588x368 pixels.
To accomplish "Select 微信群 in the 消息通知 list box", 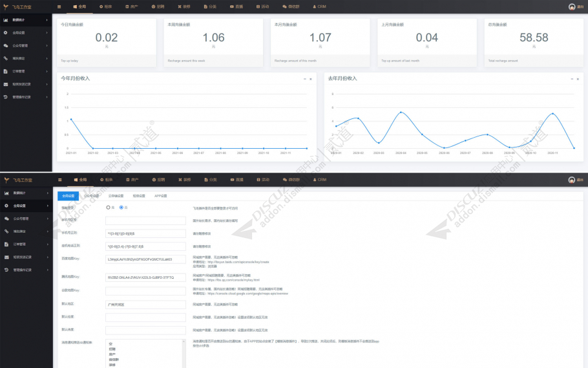I will (x=114, y=360).
